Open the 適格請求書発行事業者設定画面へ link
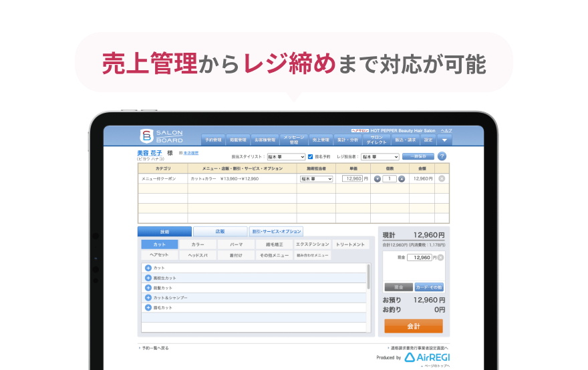The image size is (588, 370). click(419, 348)
